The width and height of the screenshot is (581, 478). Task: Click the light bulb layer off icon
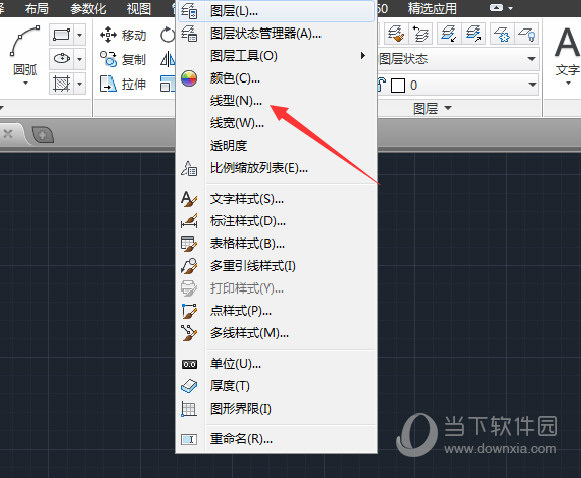tap(527, 34)
